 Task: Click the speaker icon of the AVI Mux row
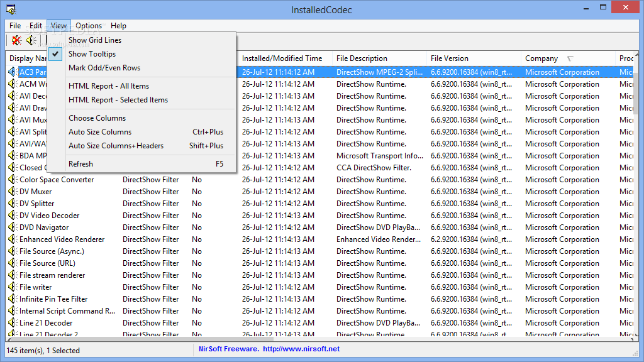tap(13, 120)
